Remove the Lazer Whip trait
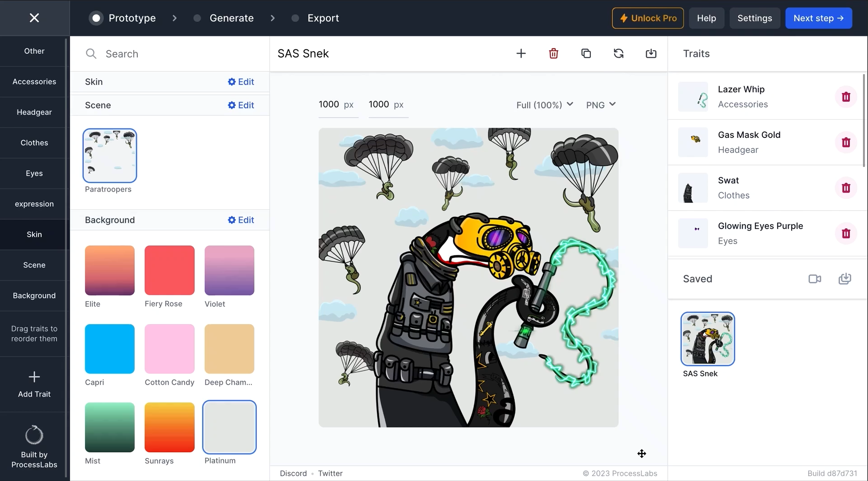Screen dimensions: 868x481 point(846,97)
